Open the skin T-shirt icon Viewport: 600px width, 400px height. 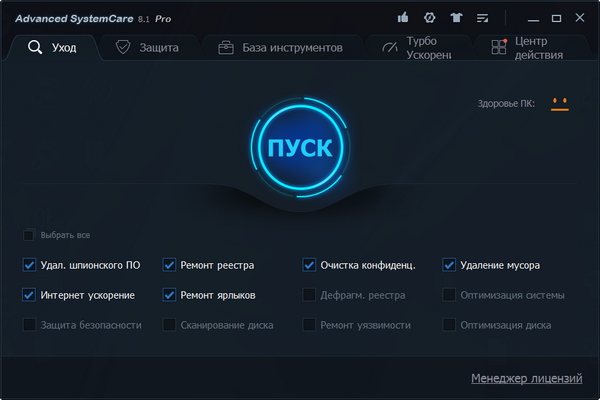[x=457, y=18]
